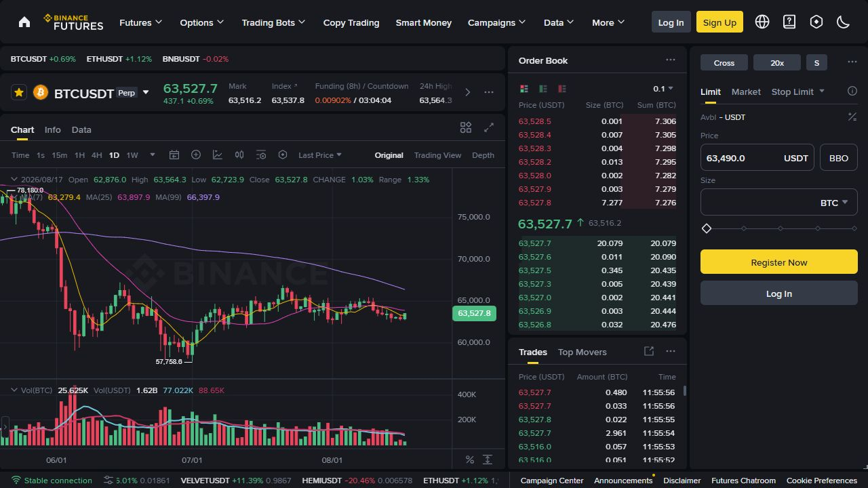Open the Campaign Center link
Image resolution: width=868 pixels, height=488 pixels.
tap(552, 481)
